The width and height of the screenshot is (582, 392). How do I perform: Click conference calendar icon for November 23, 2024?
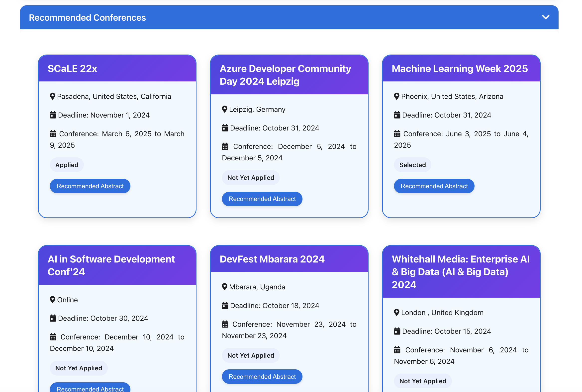coord(225,324)
